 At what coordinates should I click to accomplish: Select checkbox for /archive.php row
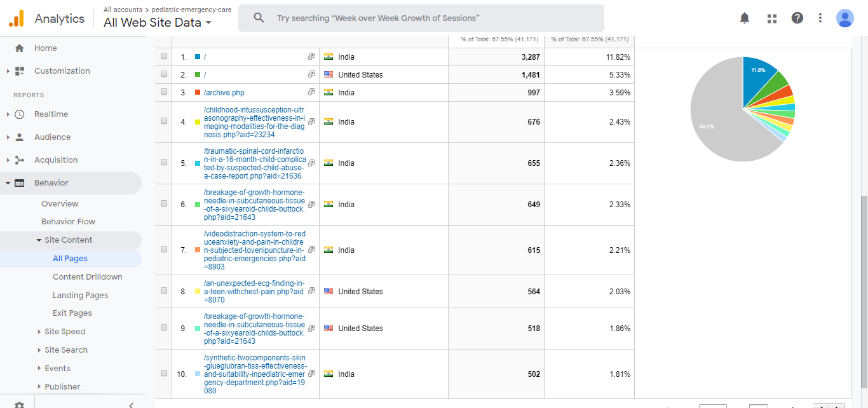(x=164, y=92)
